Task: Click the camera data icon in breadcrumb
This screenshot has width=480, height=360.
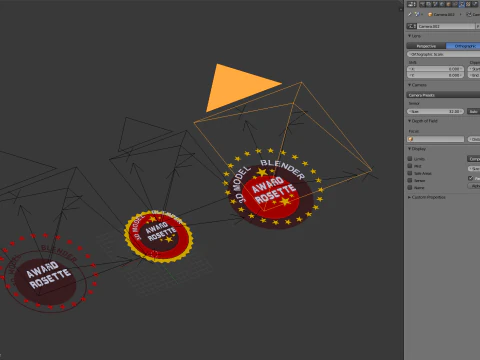Action: 469,14
